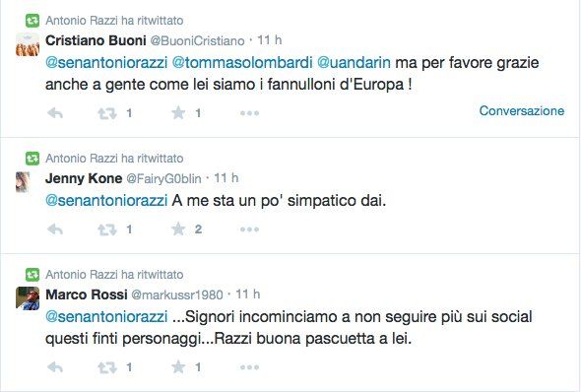Favorite Cristiano Buoni's tweet with star

[x=178, y=112]
